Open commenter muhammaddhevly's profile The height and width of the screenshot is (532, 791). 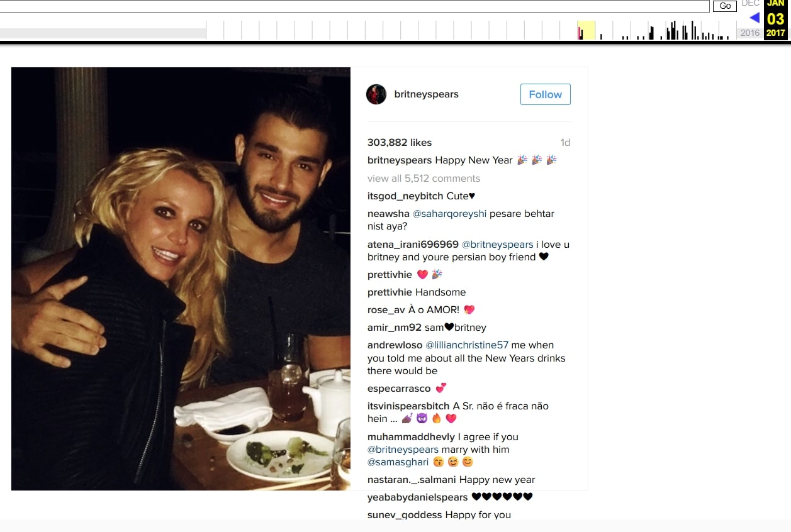point(412,436)
